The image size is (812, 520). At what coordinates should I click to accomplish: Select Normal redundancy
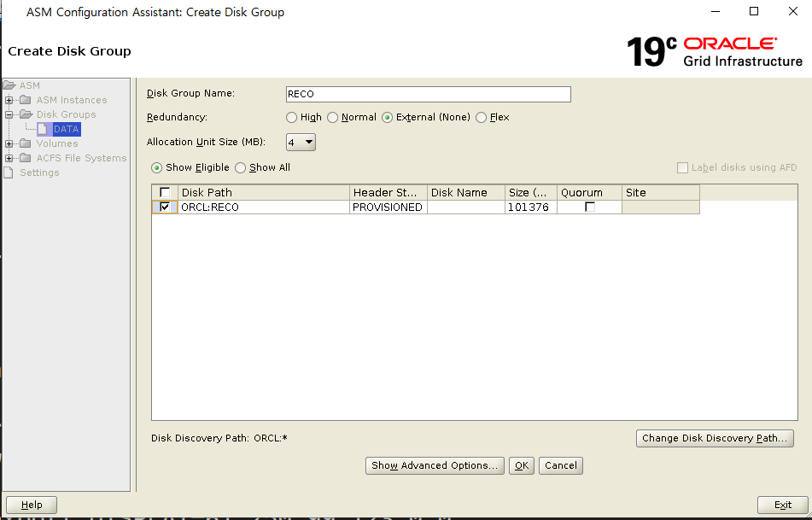tap(332, 118)
